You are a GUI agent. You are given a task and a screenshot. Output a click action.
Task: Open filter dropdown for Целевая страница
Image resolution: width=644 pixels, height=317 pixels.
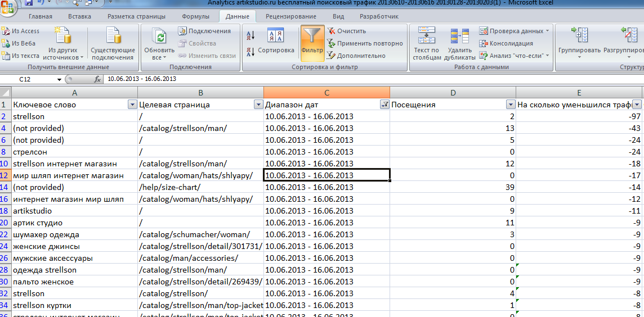258,105
